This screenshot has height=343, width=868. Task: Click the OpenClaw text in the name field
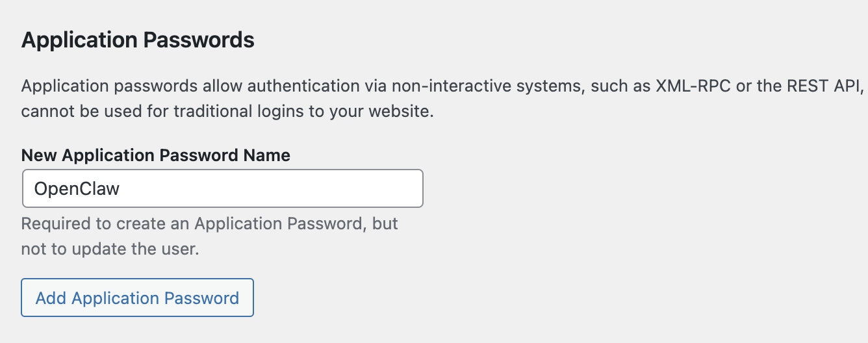(77, 189)
